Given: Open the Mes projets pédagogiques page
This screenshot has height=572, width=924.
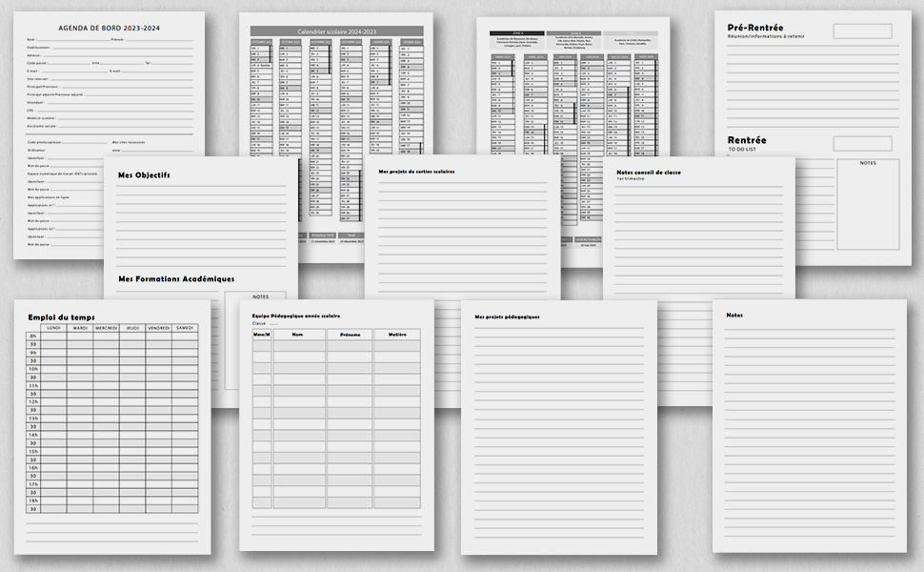Looking at the screenshot, I should 507,317.
